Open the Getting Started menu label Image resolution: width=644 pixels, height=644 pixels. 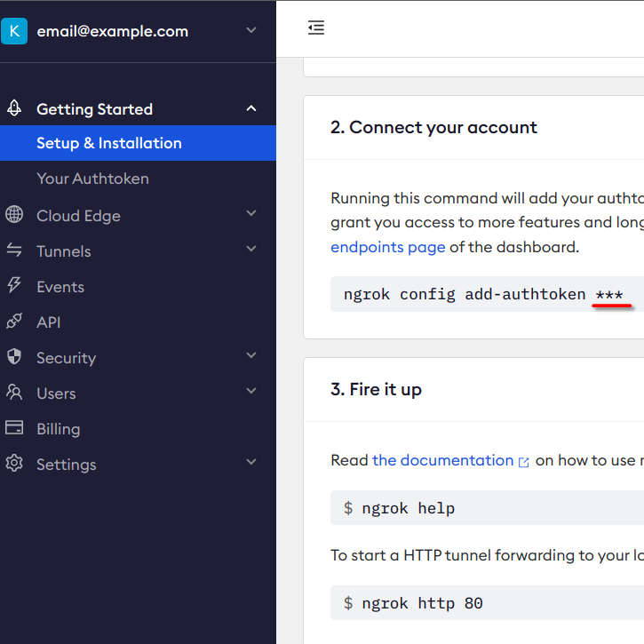pos(94,109)
